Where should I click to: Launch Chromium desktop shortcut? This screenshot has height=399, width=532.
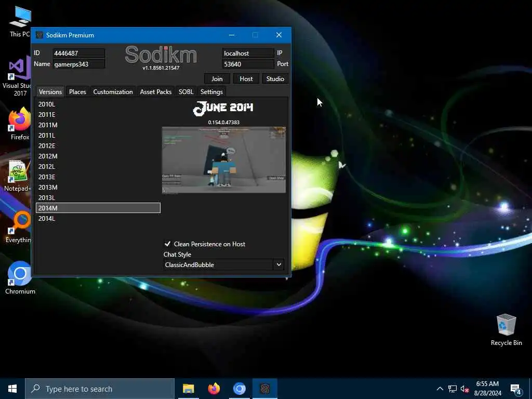[20, 277]
